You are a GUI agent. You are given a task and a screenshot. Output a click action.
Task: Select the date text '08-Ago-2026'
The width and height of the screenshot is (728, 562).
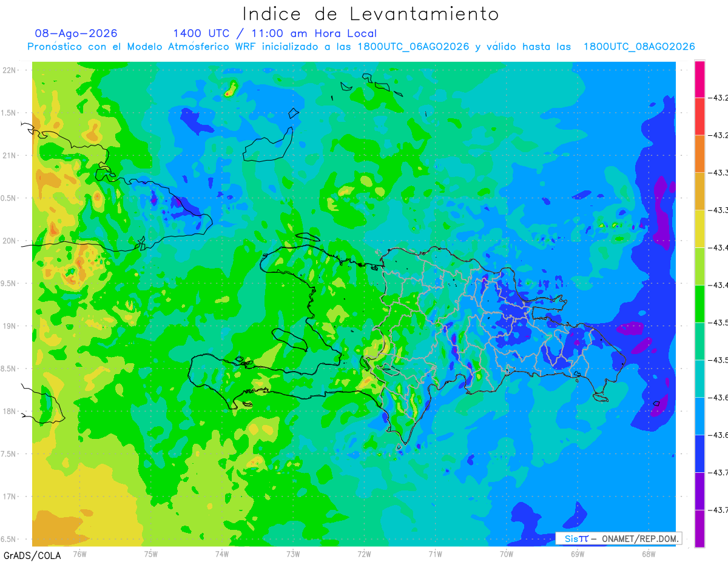coord(76,33)
